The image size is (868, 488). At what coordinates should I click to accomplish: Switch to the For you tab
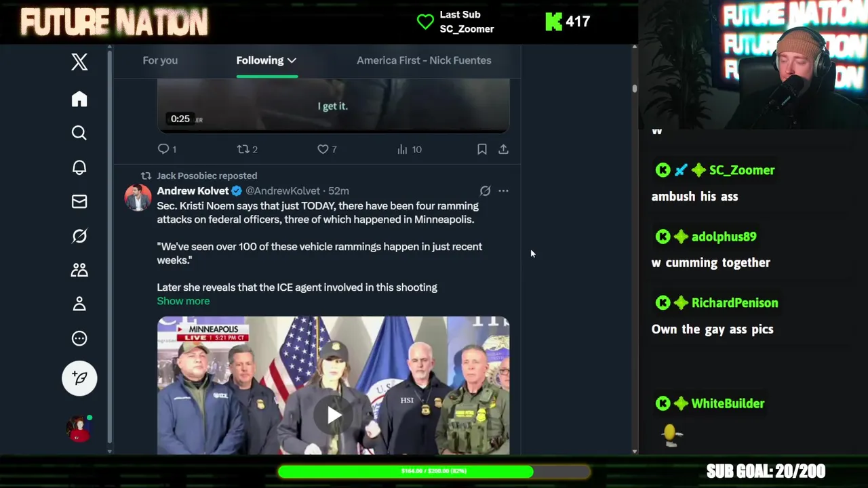[x=160, y=60]
